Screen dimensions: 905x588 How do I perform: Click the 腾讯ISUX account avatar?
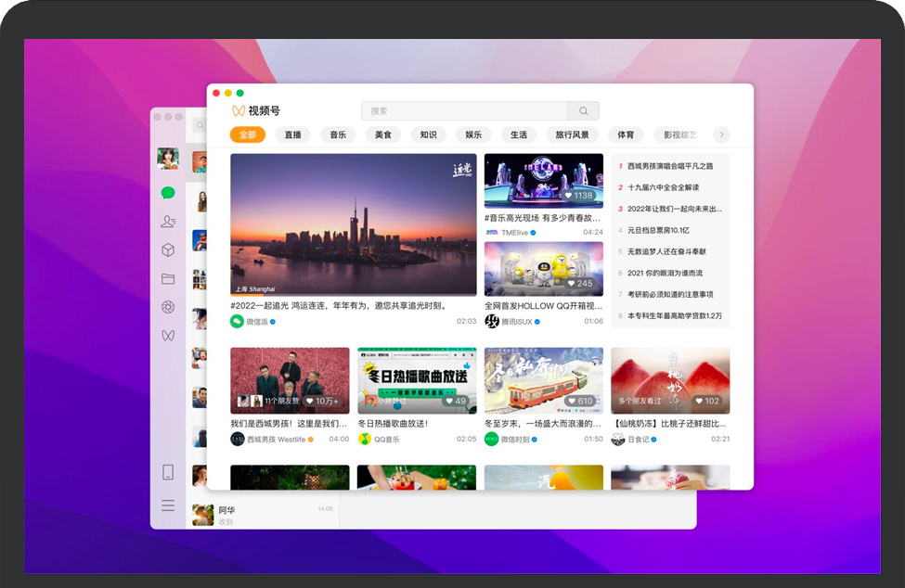tap(491, 322)
